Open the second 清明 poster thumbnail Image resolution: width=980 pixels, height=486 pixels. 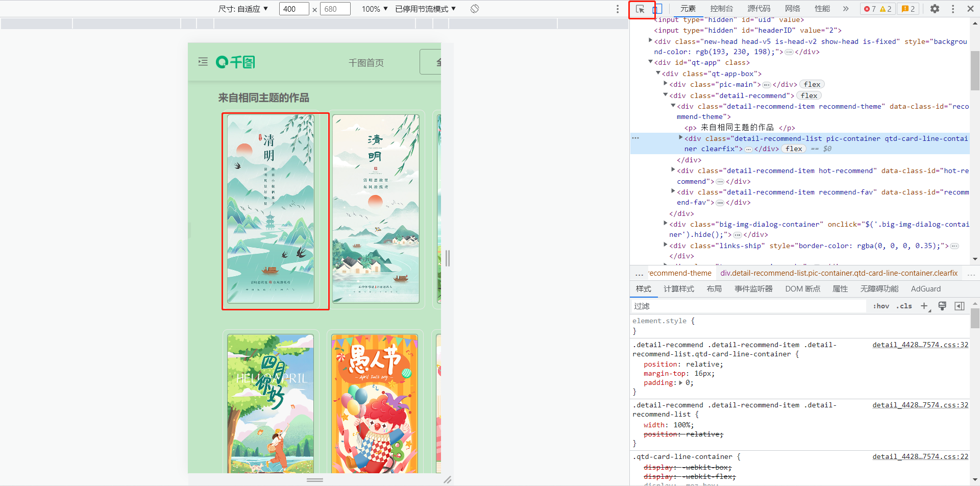click(376, 209)
